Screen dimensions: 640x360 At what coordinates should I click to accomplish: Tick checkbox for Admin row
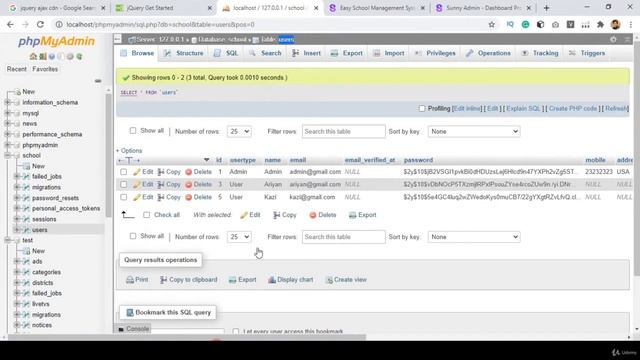(123, 172)
